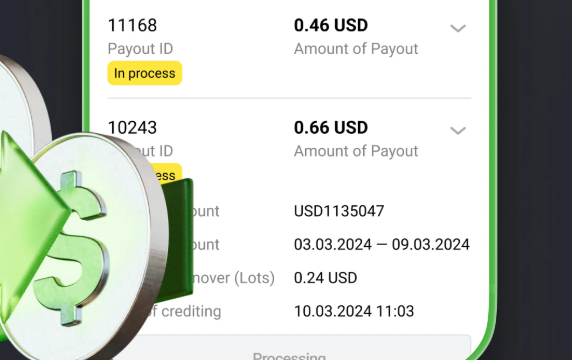This screenshot has width=572, height=360.
Task: Click the Amount of Payout label under 0.66 USD
Action: pos(356,151)
